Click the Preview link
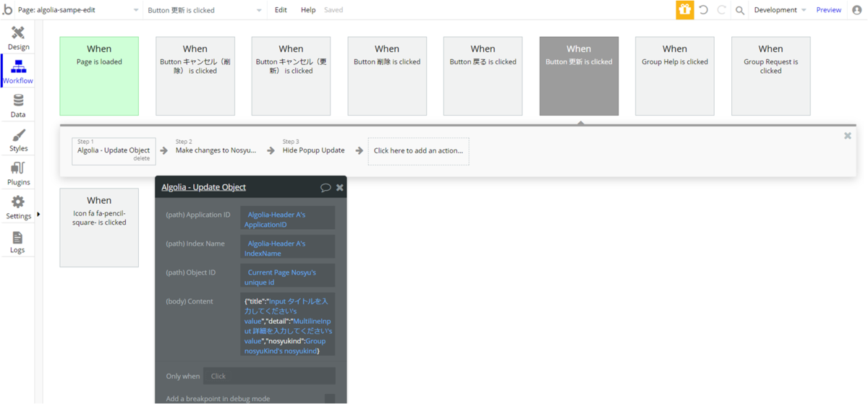Viewport: 868px width, 404px height. [828, 10]
